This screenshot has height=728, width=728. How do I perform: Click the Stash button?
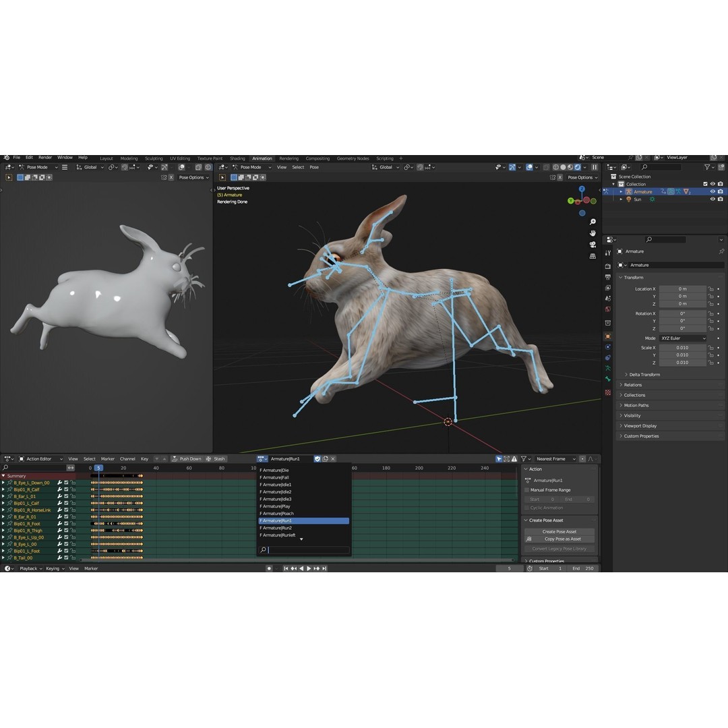tap(216, 459)
